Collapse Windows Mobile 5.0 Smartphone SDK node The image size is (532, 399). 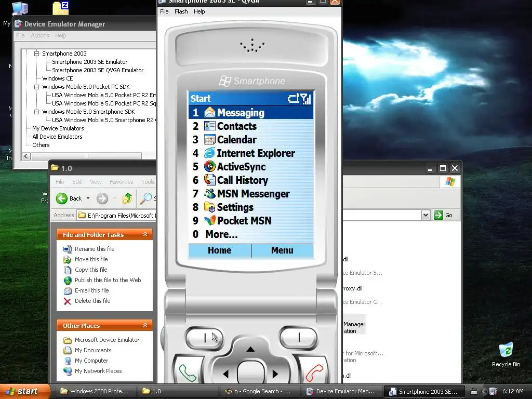click(37, 112)
